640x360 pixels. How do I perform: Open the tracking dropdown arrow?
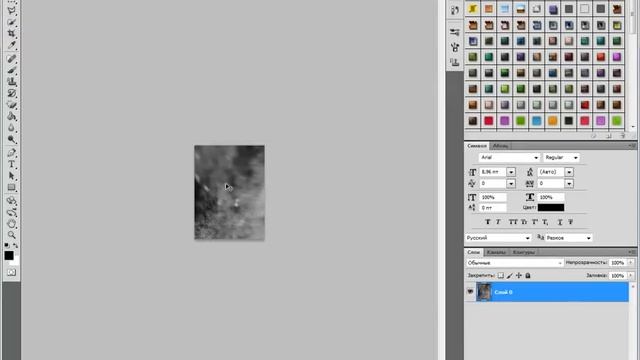[569, 184]
